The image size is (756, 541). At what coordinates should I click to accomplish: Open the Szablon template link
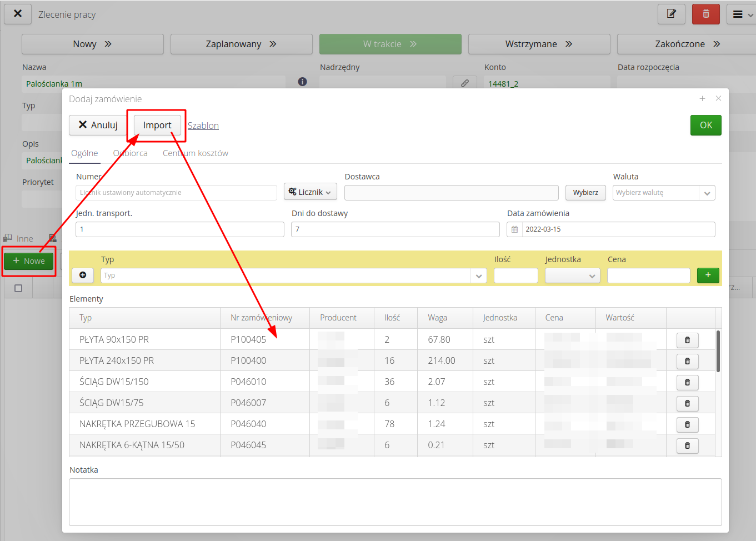pos(202,126)
